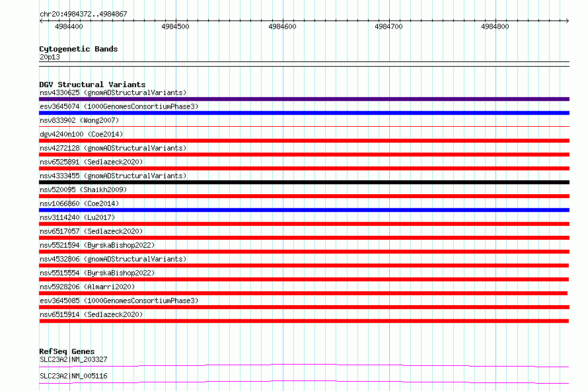Select the red nsv4272128 variant bar
The width and height of the screenshot is (588, 391).
304,155
